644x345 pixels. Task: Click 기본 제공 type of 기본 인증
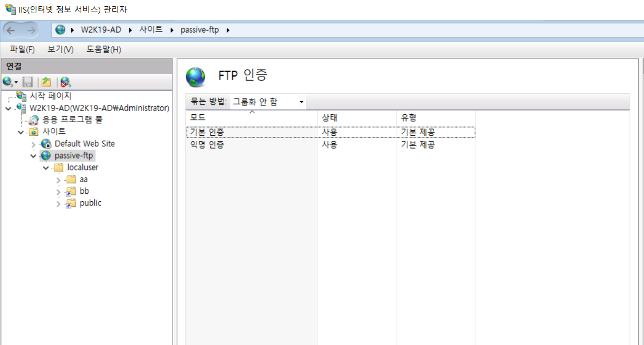pos(418,132)
